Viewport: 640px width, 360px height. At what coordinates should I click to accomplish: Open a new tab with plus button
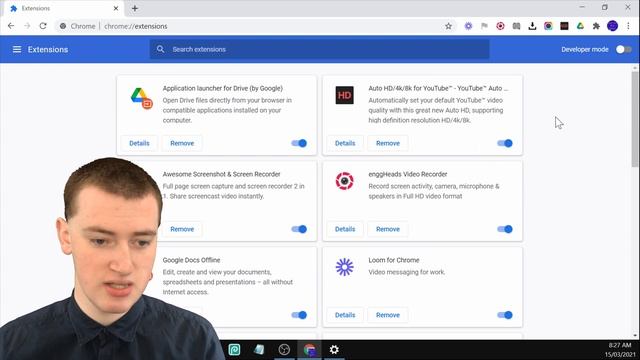(135, 8)
